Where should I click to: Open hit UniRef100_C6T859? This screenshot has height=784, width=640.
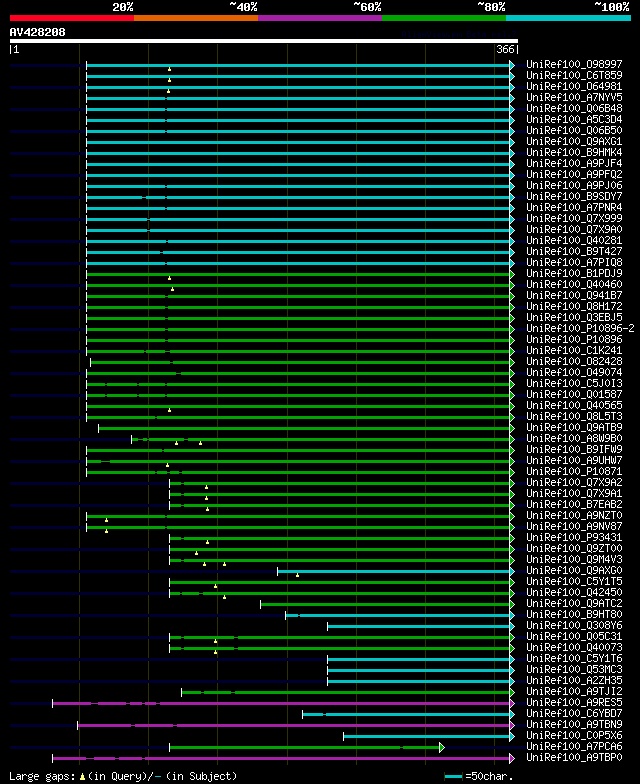click(x=574, y=76)
